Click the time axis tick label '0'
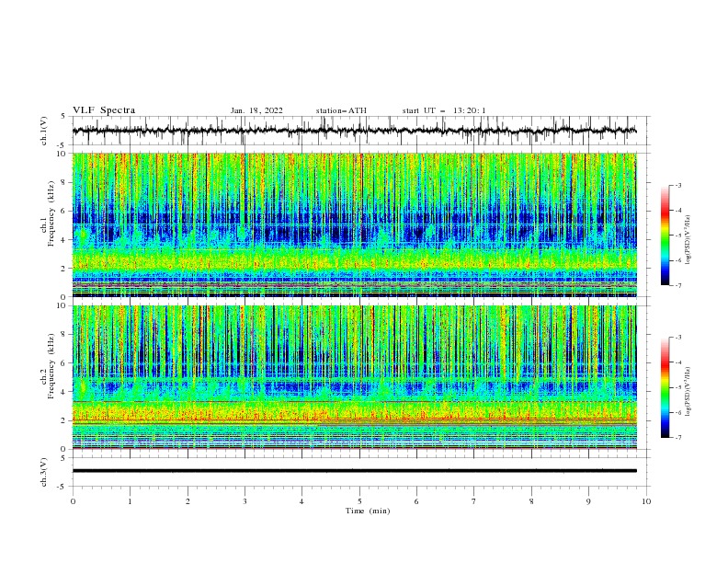The width and height of the screenshot is (728, 563). coord(73,501)
